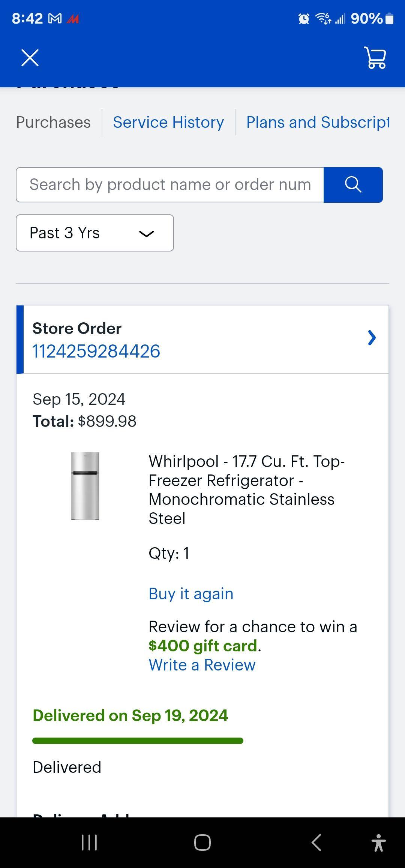Tap the Write a Review link
The width and height of the screenshot is (405, 868).
[x=202, y=665]
